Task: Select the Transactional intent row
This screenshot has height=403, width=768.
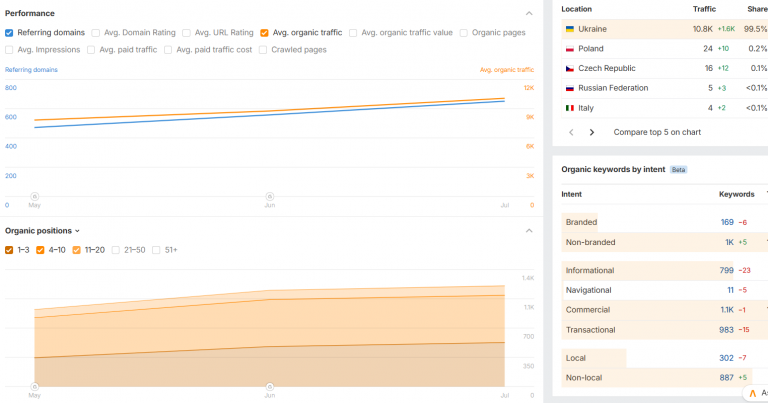Action: pyautogui.click(x=664, y=330)
